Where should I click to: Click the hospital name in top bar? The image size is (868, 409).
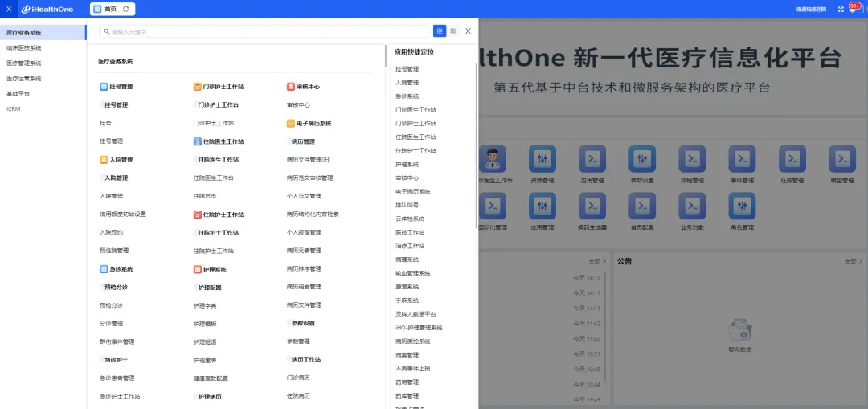click(812, 9)
